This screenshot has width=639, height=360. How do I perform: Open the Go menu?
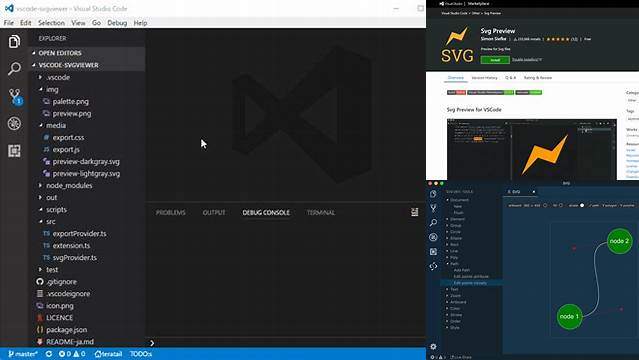coord(96,23)
